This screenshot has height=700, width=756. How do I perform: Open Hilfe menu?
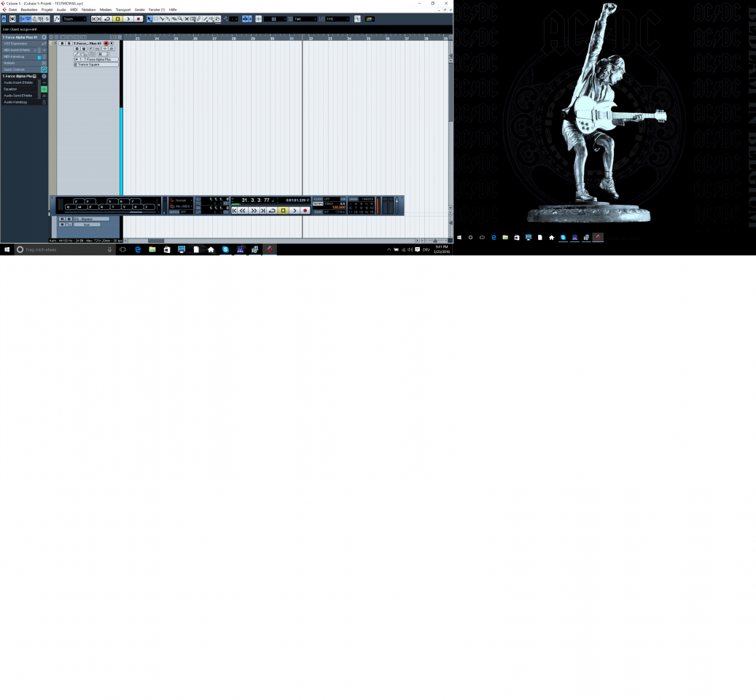(173, 9)
